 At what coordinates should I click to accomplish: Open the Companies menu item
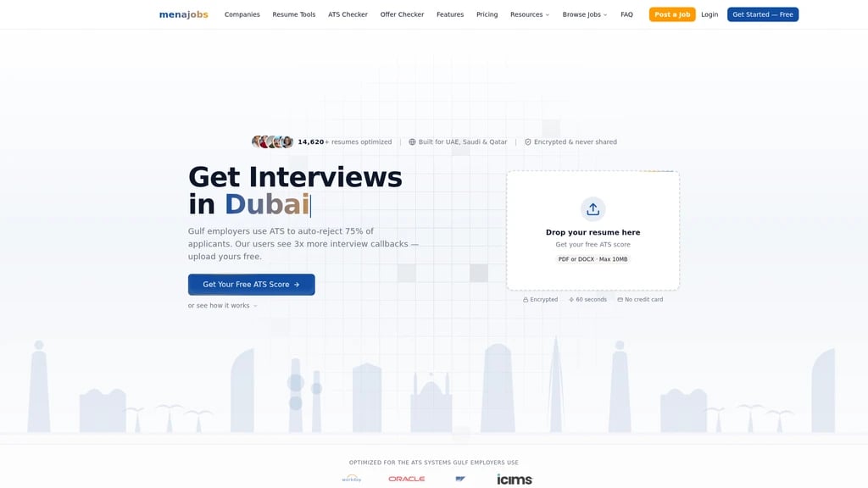click(242, 14)
